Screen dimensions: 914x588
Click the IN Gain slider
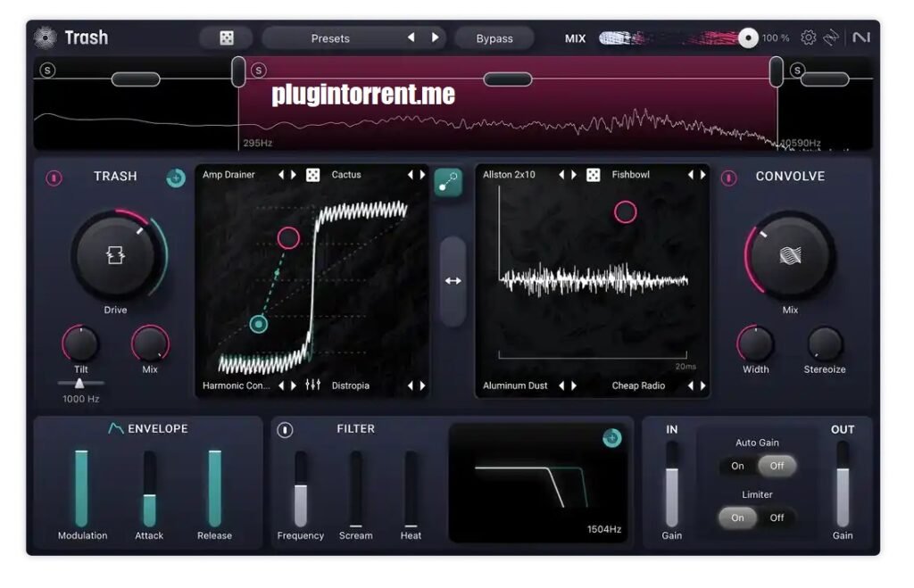coord(671,484)
